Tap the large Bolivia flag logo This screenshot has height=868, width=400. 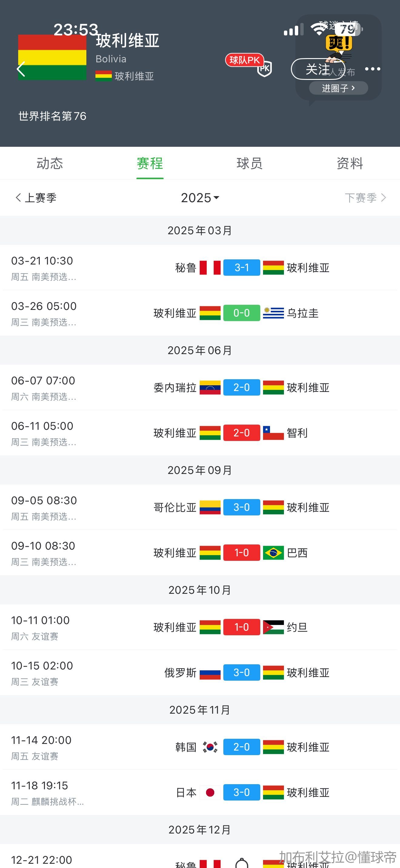click(x=52, y=57)
